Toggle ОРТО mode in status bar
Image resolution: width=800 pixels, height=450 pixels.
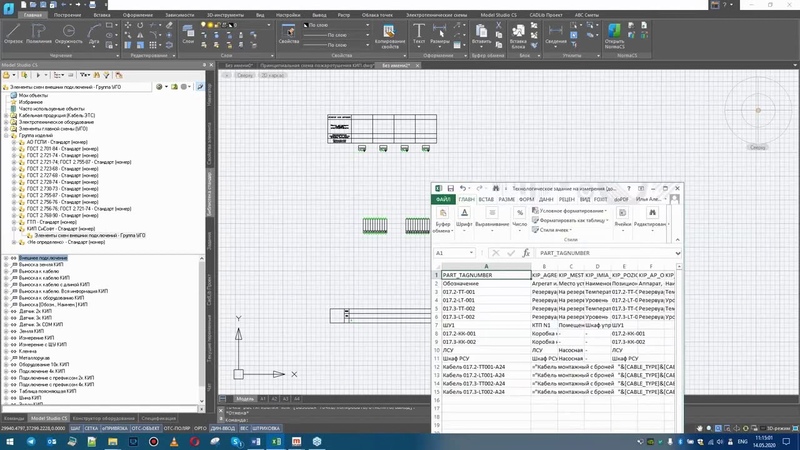coord(200,428)
